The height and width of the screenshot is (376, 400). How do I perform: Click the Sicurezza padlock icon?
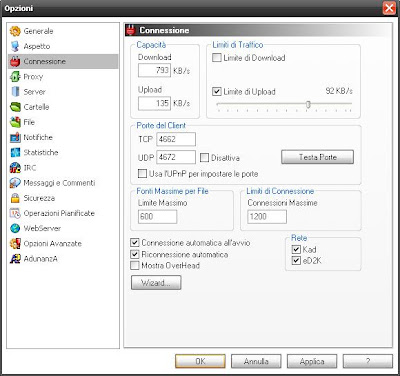[15, 198]
